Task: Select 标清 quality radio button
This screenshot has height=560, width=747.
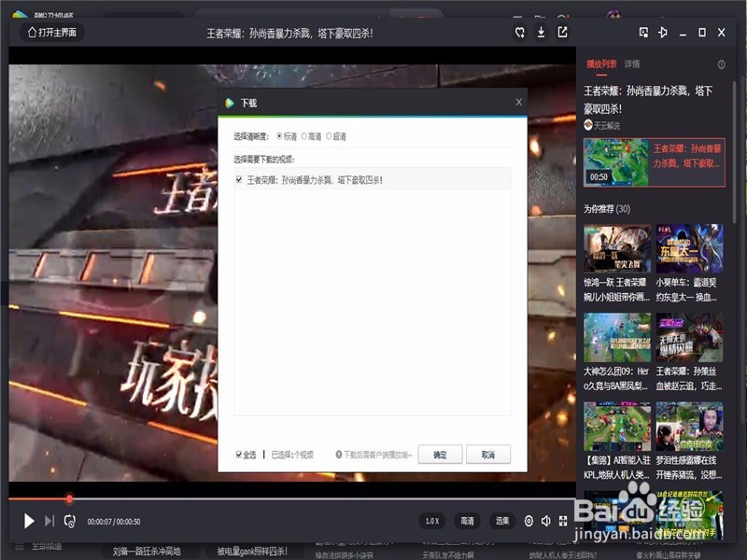Action: (x=279, y=136)
